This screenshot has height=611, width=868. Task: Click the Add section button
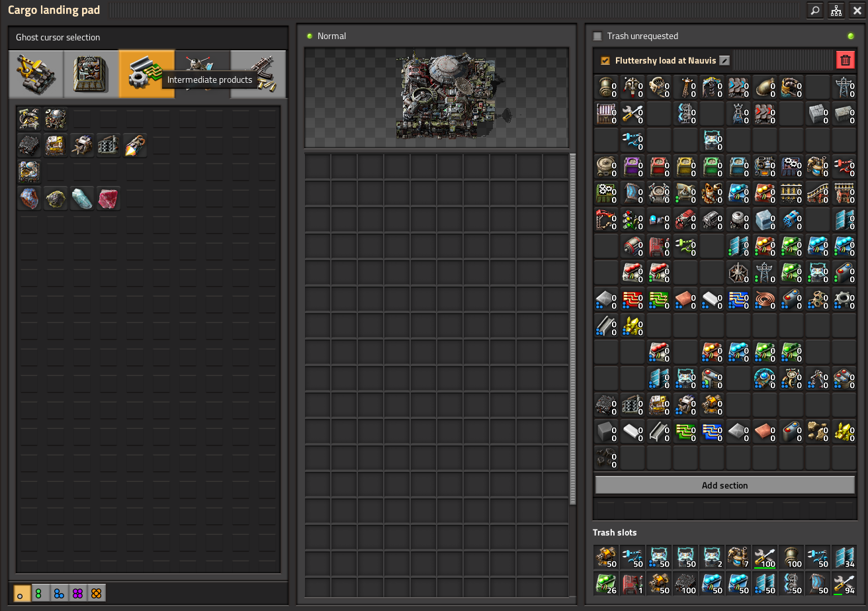724,485
